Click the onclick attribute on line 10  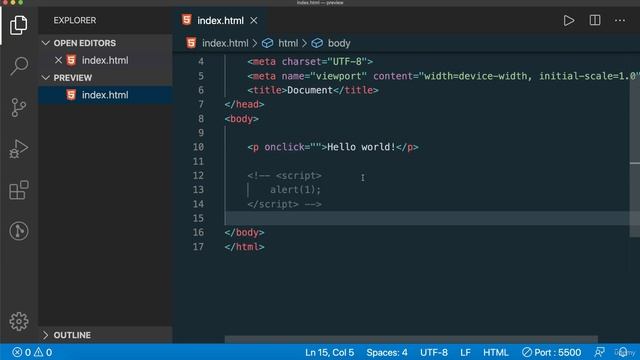point(293,147)
